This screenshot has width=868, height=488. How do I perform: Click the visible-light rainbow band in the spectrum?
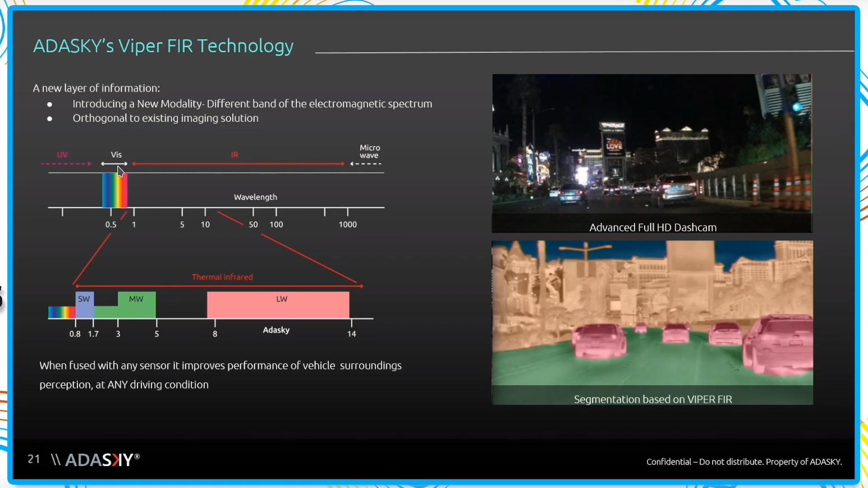(114, 190)
